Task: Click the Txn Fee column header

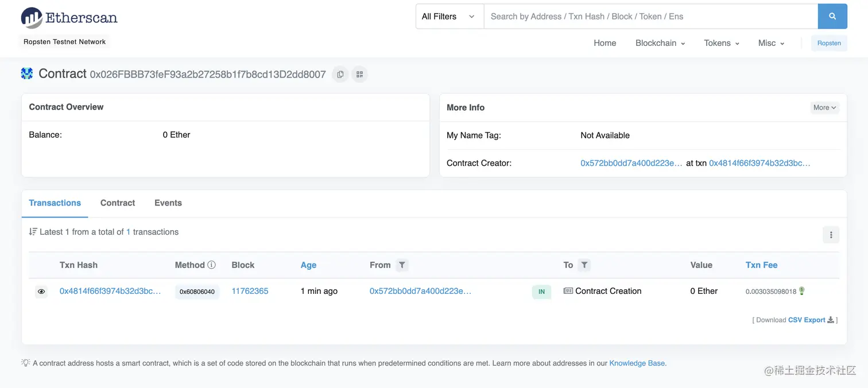Action: pyautogui.click(x=762, y=265)
